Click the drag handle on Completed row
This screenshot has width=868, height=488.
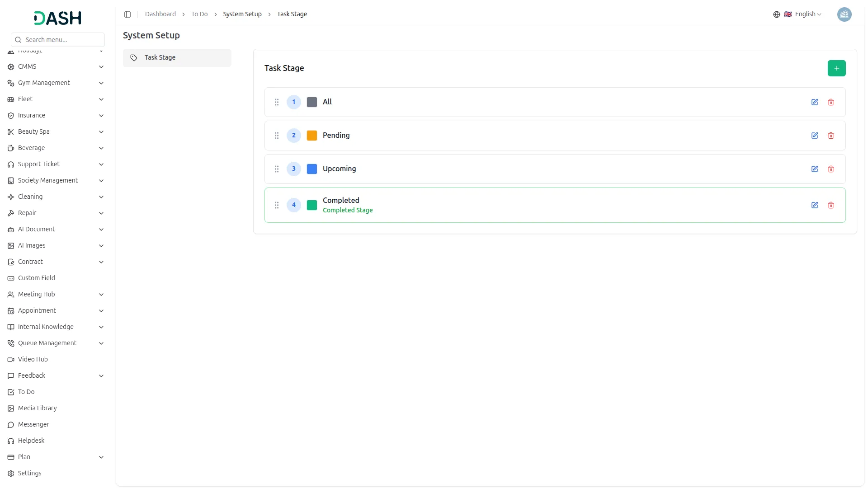[x=277, y=205]
